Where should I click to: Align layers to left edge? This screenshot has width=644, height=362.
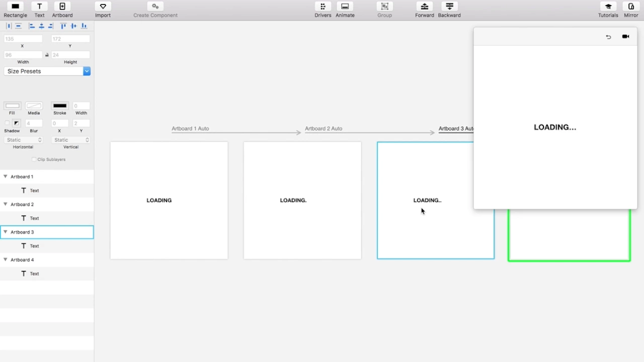click(x=32, y=26)
